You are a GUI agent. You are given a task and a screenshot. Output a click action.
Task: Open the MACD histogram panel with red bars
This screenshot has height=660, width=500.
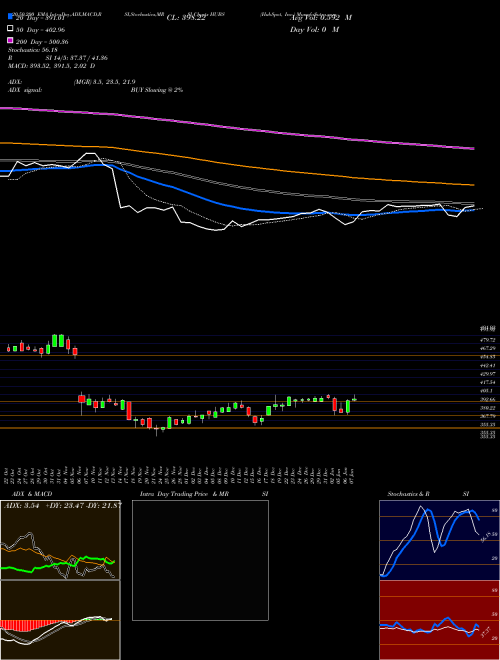pos(60,620)
